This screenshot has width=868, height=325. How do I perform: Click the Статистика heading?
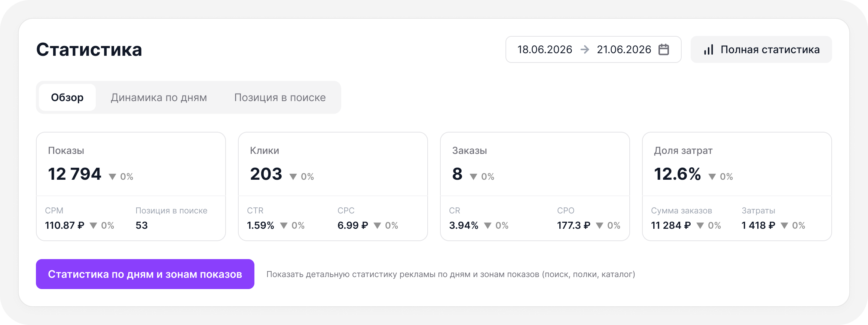point(89,50)
